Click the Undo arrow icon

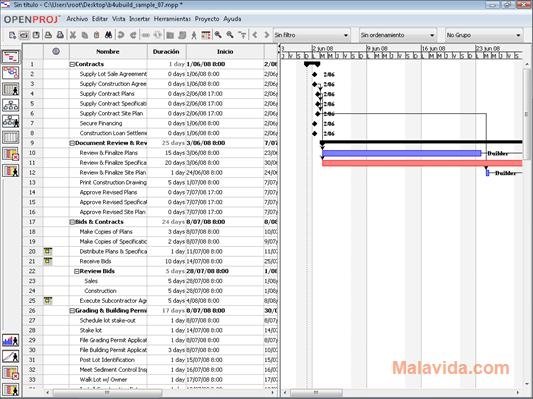(x=121, y=35)
